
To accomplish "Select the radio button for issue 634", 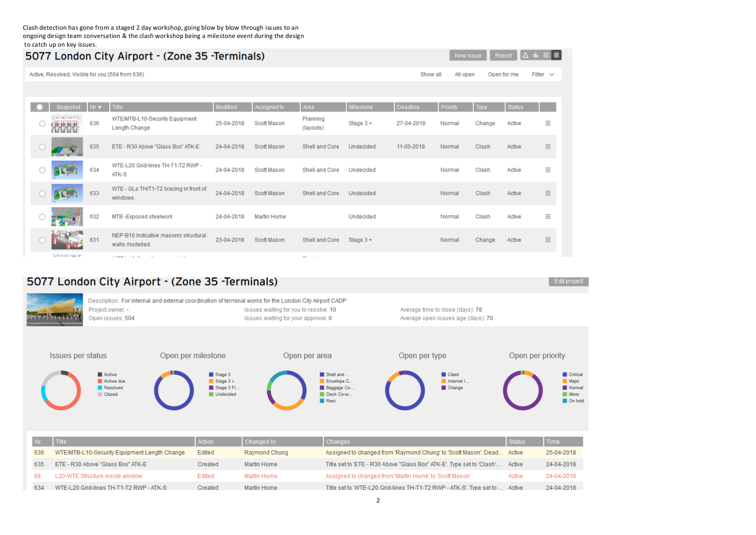I will pos(42,170).
